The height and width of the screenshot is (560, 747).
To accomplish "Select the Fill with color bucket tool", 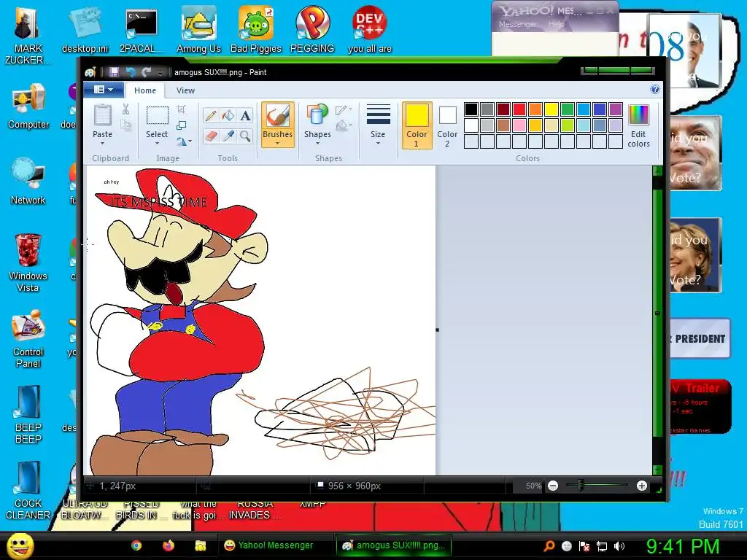I will click(x=228, y=116).
